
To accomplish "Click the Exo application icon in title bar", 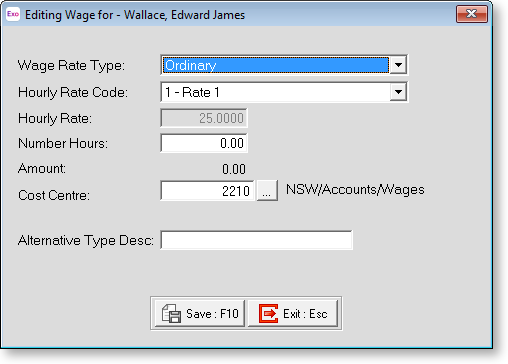I will pos(13,14).
